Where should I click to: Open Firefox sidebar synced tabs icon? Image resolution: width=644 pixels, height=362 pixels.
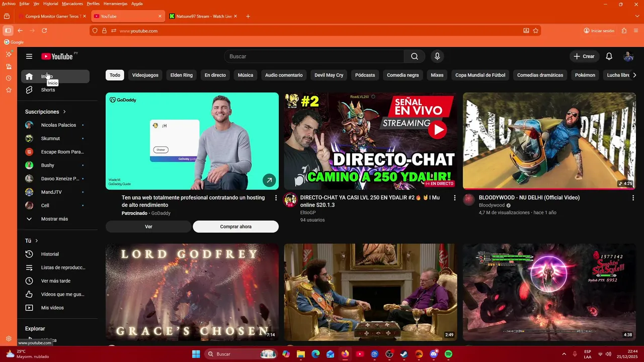[x=9, y=66]
